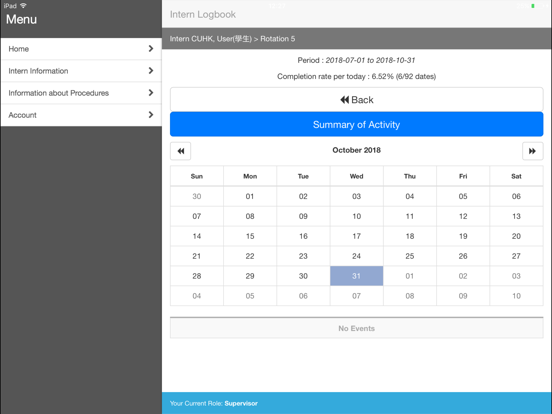Click the October 2018 month title
The image size is (552, 414).
pyautogui.click(x=357, y=150)
